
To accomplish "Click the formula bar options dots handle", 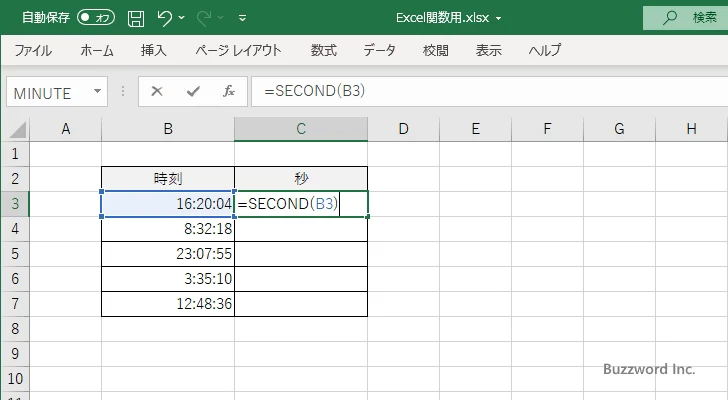I will point(123,91).
